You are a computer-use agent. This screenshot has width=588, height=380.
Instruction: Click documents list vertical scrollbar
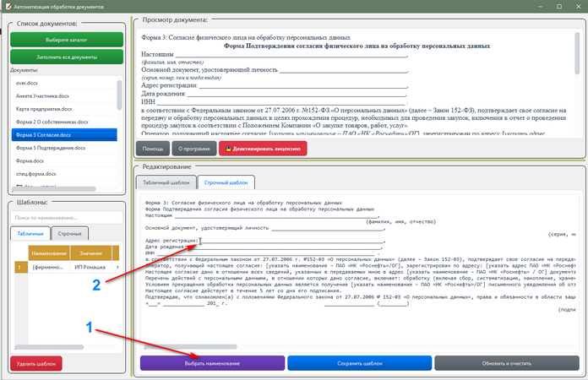[x=120, y=95]
